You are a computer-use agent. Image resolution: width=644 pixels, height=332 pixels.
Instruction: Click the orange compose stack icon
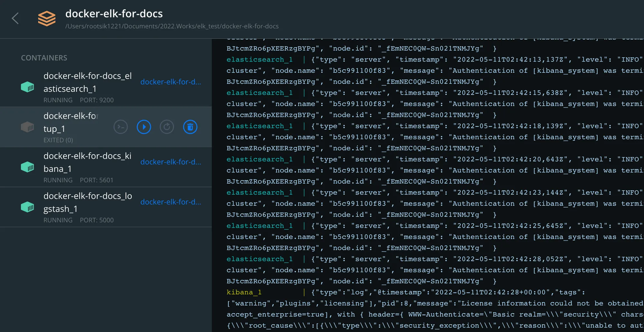click(47, 18)
